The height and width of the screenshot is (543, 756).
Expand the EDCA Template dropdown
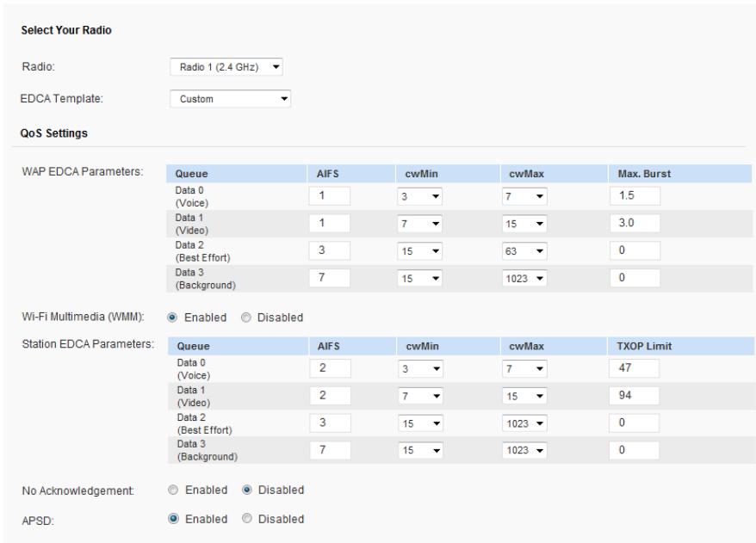click(231, 99)
